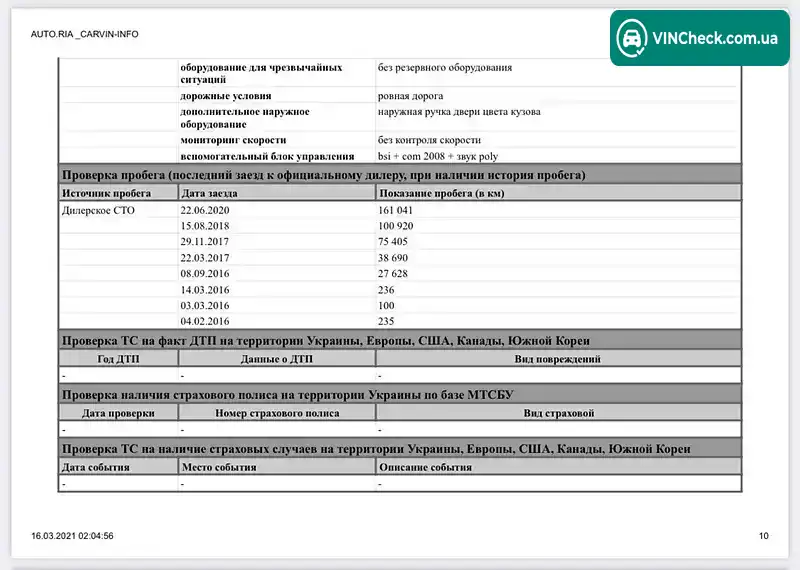The height and width of the screenshot is (570, 800).
Task: Select 'дополнительное наружное оборудование' label
Action: pos(245,118)
